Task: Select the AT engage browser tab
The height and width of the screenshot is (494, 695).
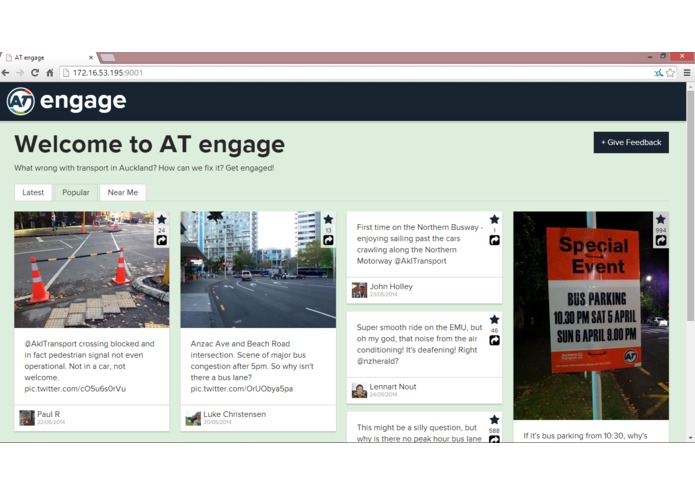Action: pos(48,58)
